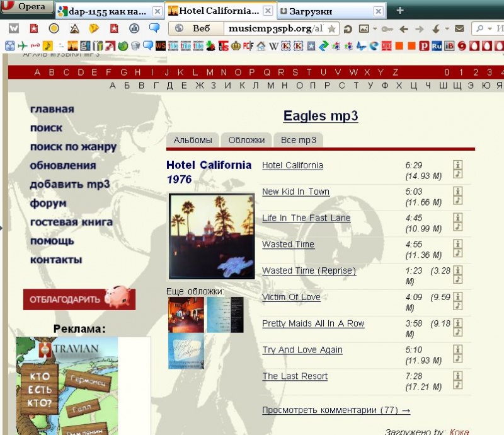Close the Hotel California browser tab
The width and height of the screenshot is (504, 435).
pyautogui.click(x=268, y=11)
